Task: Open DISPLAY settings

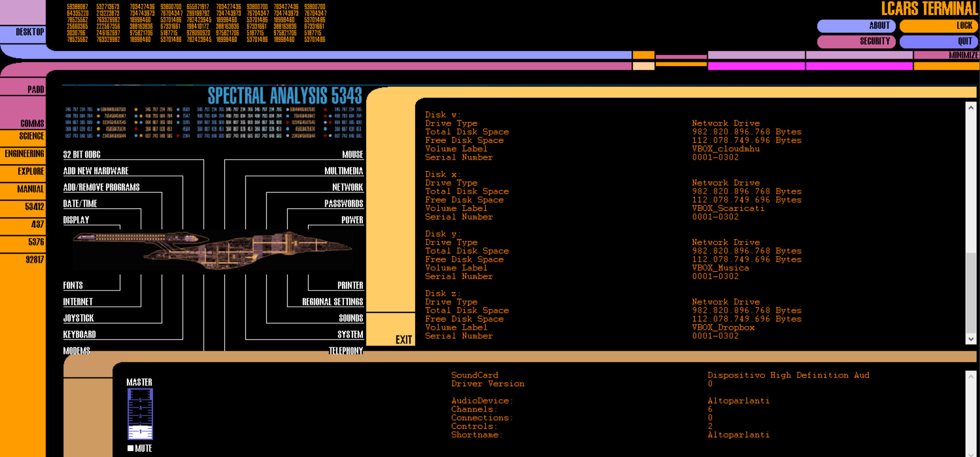Action: coord(76,220)
